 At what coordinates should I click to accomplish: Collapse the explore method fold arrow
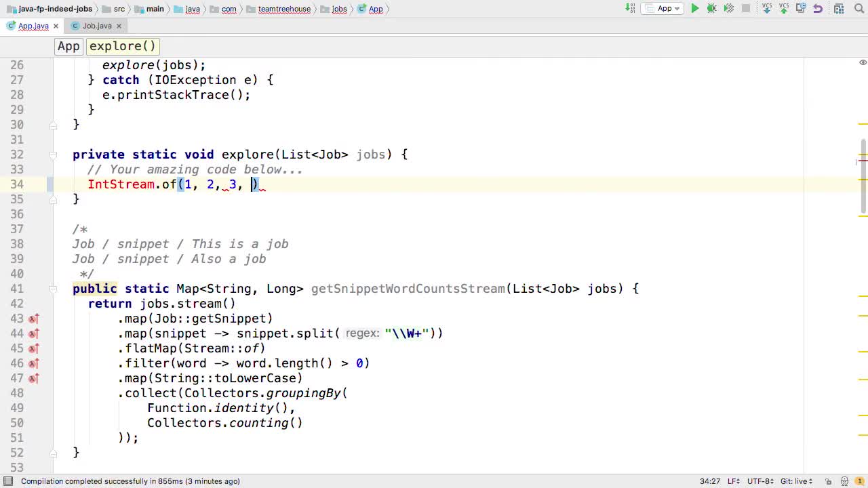53,155
